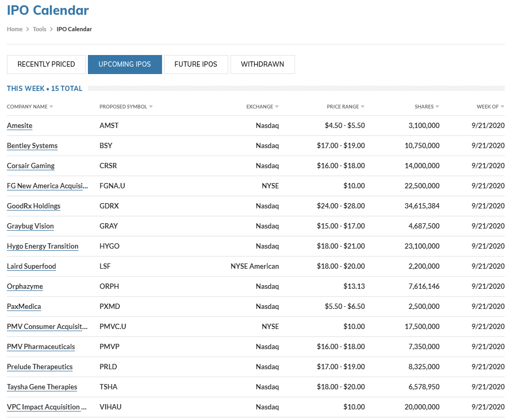Click the 20,000,000 shares value
Screen dimensions: 510x420
(x=422, y=407)
